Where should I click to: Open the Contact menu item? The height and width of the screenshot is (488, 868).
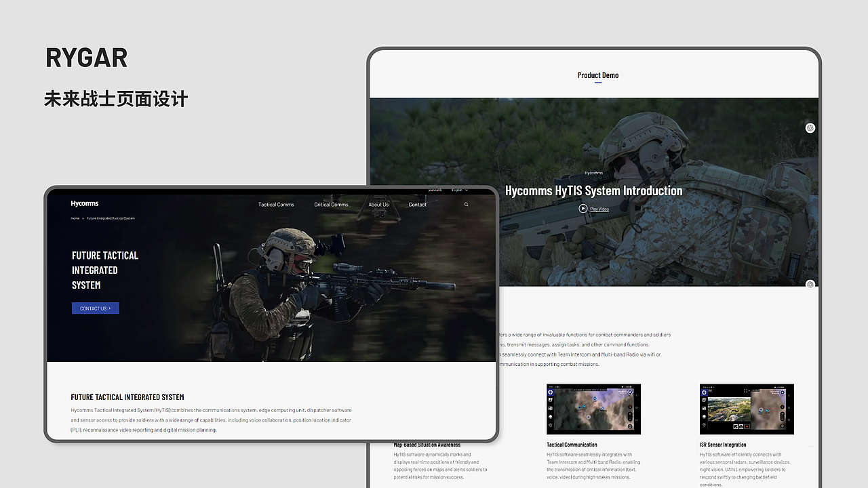(418, 205)
